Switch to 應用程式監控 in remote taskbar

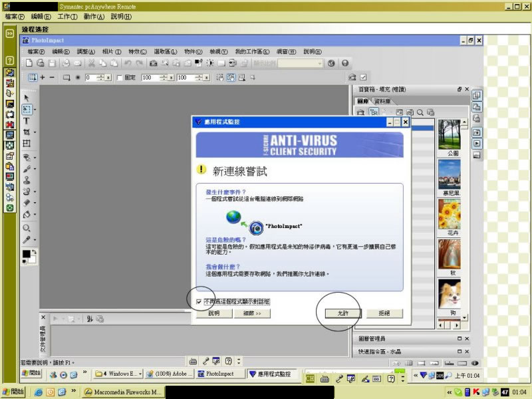272,374
